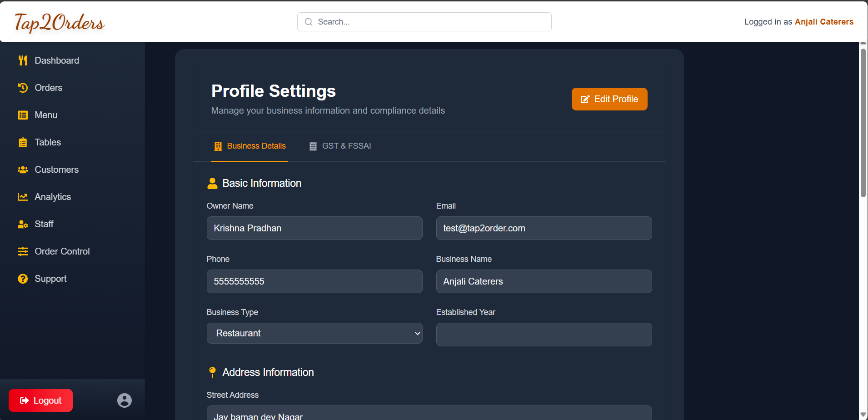Click the search magnifier icon
Image resolution: width=868 pixels, height=420 pixels.
(x=309, y=22)
